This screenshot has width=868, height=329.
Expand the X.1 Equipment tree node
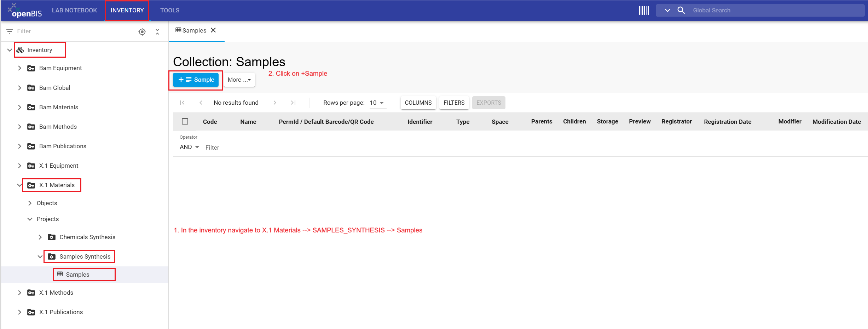pyautogui.click(x=20, y=166)
